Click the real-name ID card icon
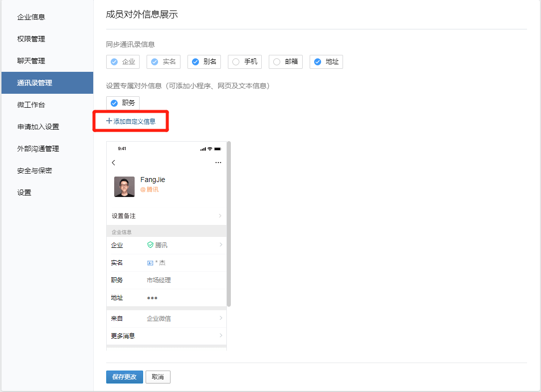This screenshot has width=541, height=392. coord(150,263)
